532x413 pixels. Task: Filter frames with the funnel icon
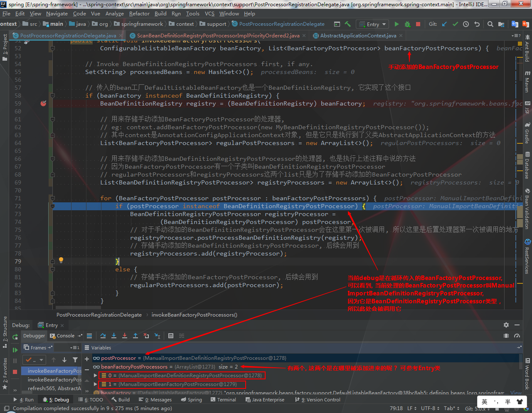75,360
